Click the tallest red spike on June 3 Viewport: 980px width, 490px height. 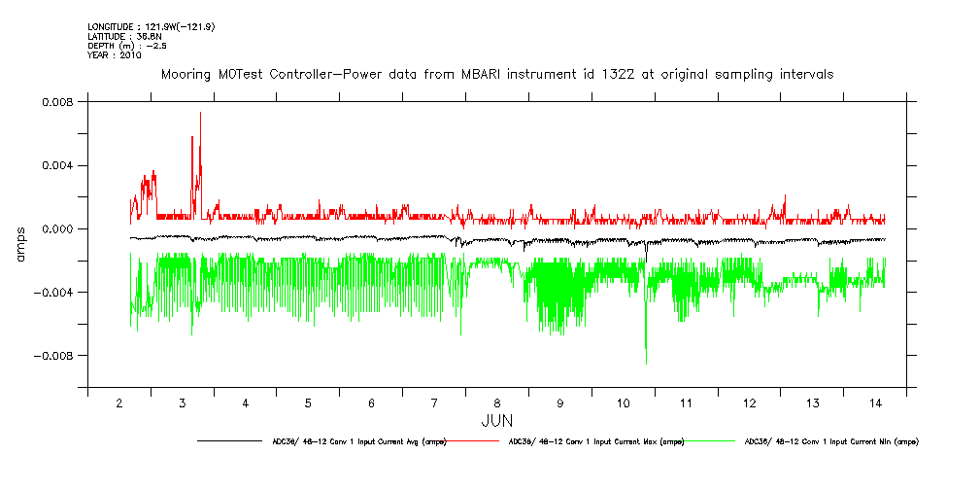pyautogui.click(x=200, y=114)
